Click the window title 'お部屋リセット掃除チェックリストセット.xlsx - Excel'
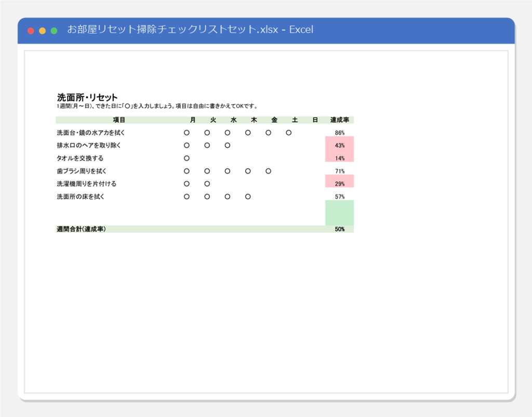 point(190,30)
